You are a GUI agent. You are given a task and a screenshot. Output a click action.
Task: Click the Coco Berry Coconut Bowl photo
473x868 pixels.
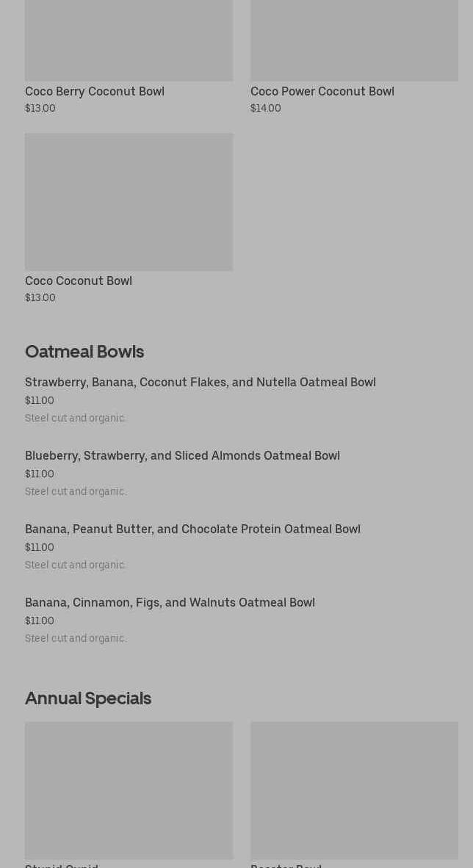129,40
